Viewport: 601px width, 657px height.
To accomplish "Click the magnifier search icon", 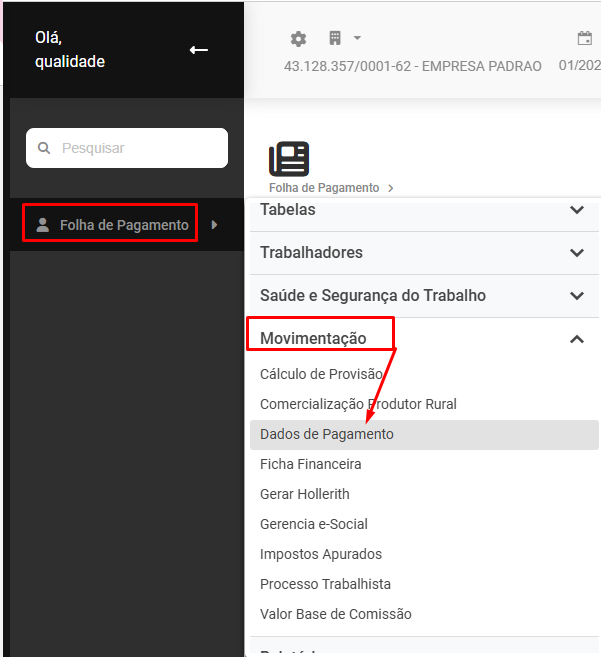I will point(44,148).
